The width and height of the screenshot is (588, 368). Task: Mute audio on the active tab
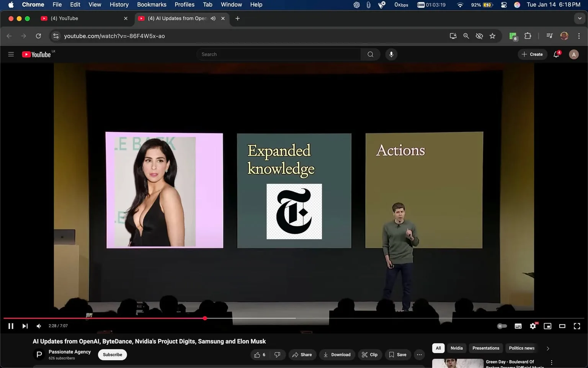point(213,18)
